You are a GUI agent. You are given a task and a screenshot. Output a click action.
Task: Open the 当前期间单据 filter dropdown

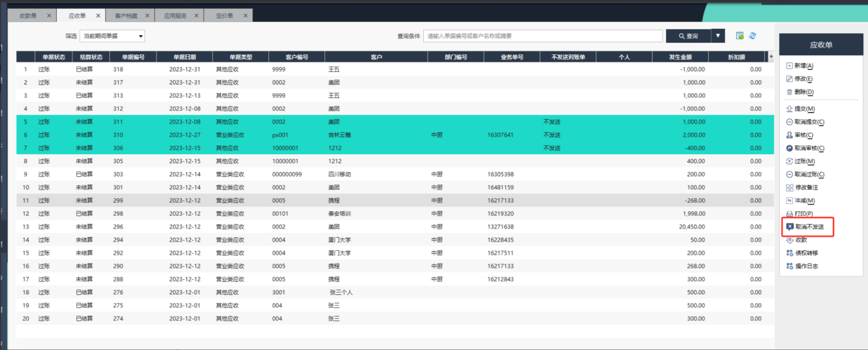(112, 36)
